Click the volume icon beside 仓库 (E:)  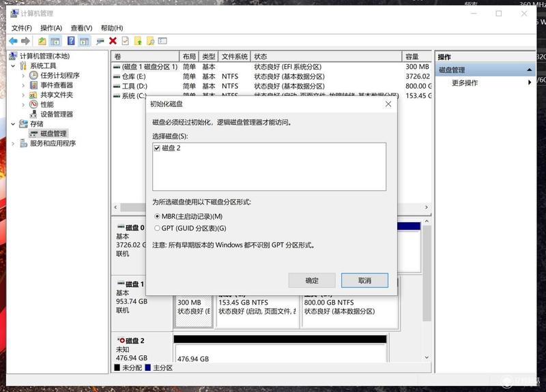pos(117,76)
